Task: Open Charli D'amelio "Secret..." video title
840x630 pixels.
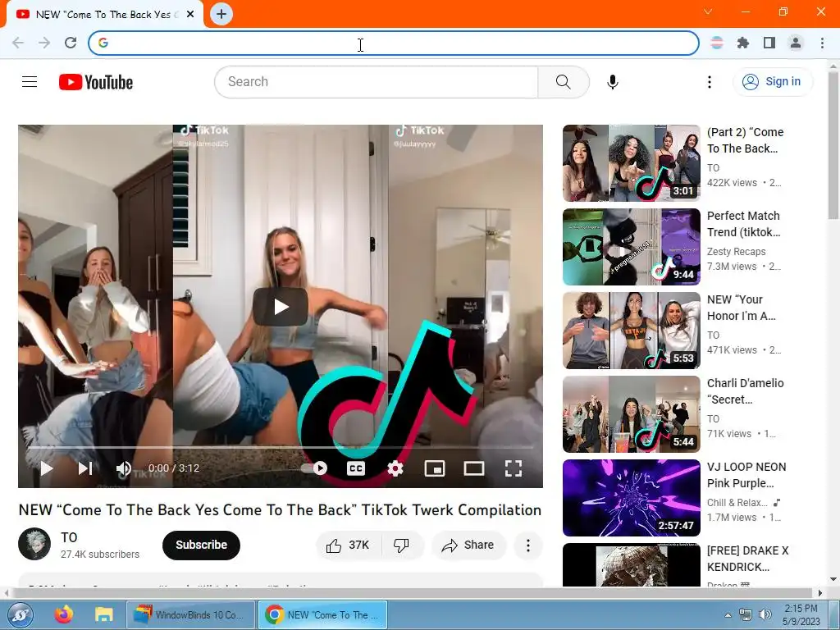Action: (745, 391)
